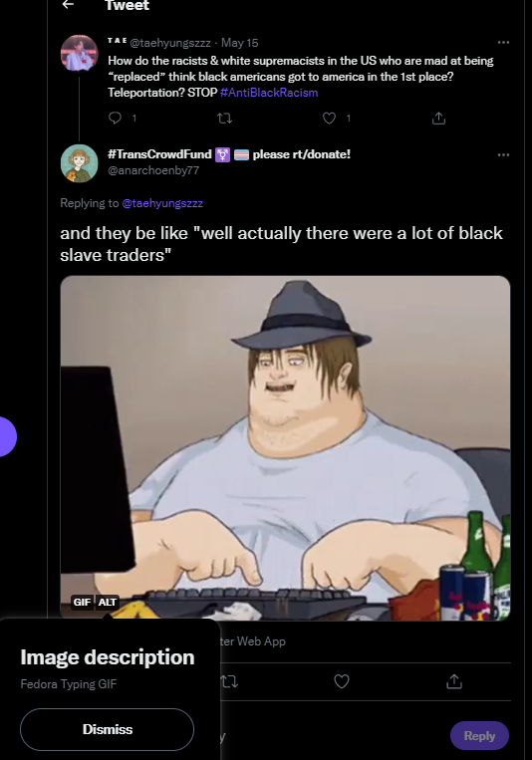Retweet the original taehyungszzz tweet
The height and width of the screenshot is (760, 532).
coord(224,118)
